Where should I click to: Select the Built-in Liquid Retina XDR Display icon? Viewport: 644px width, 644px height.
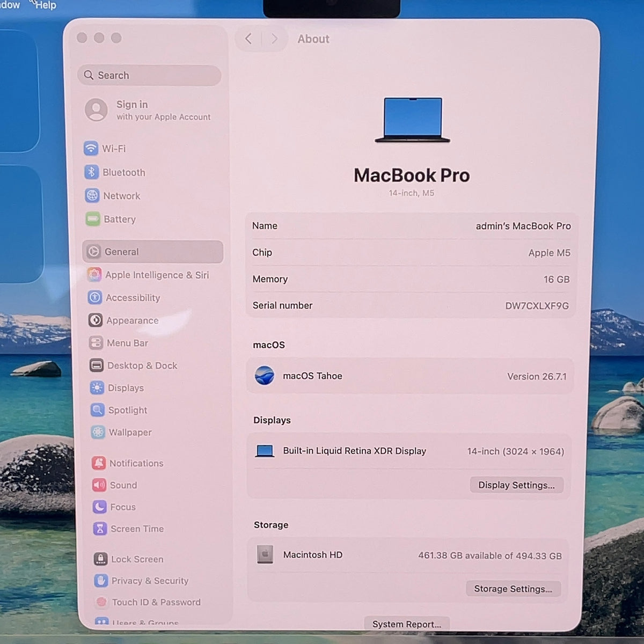coord(265,451)
